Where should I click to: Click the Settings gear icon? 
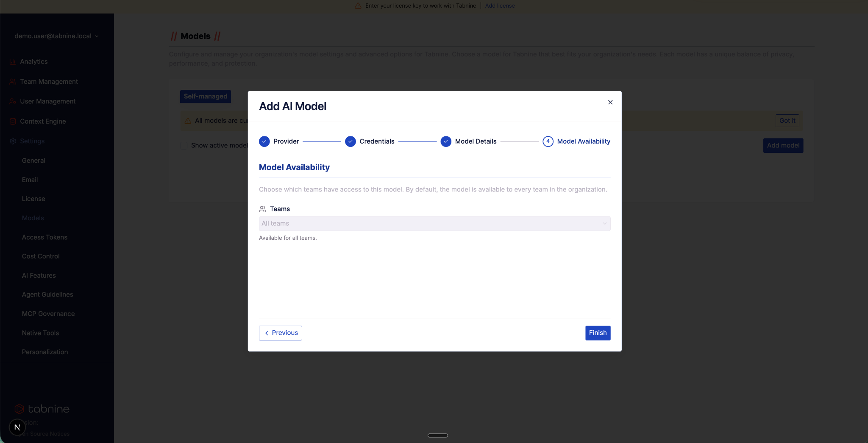point(13,141)
